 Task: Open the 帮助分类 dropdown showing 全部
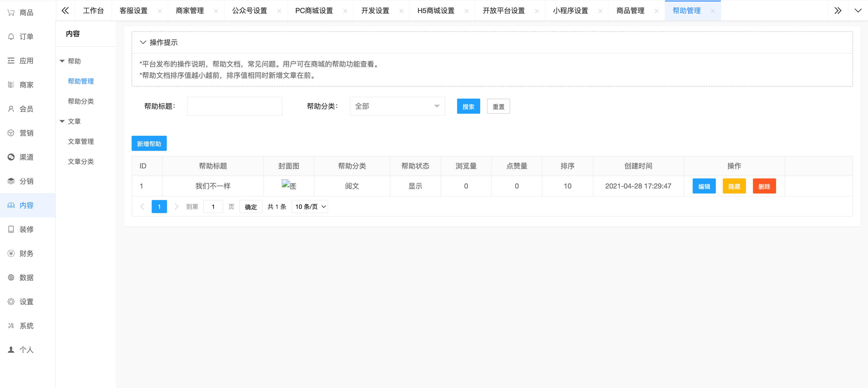397,106
